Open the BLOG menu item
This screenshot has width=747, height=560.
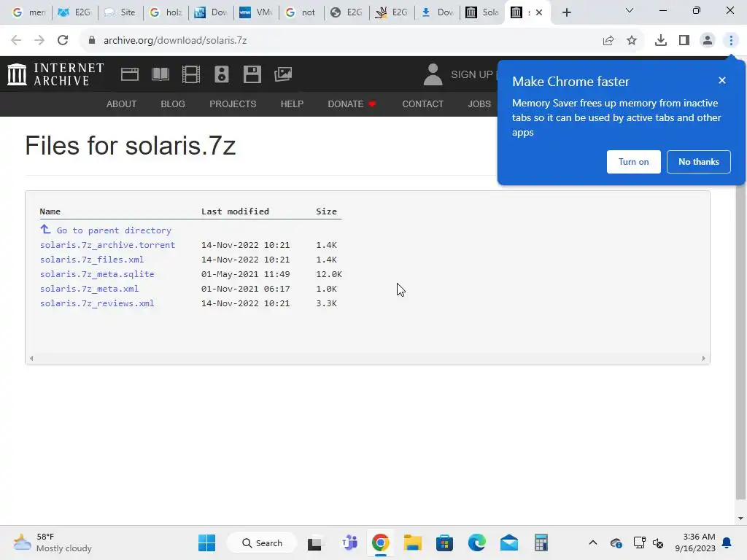pyautogui.click(x=173, y=104)
